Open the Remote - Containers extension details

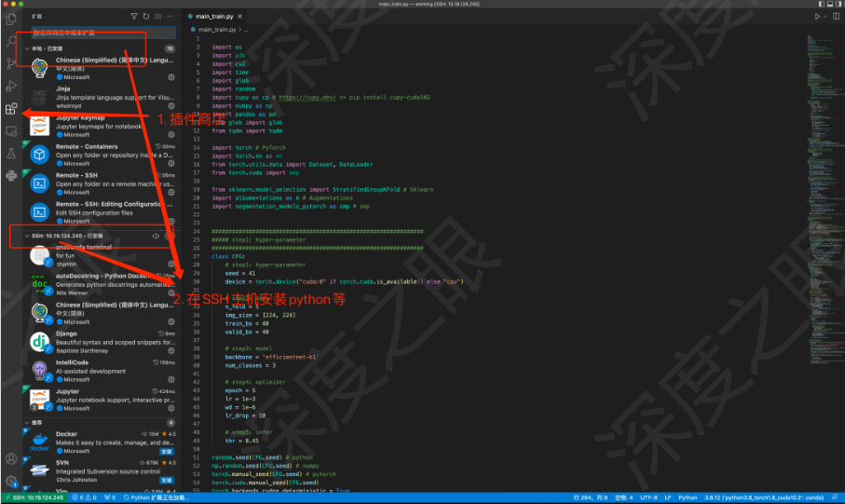[102, 155]
